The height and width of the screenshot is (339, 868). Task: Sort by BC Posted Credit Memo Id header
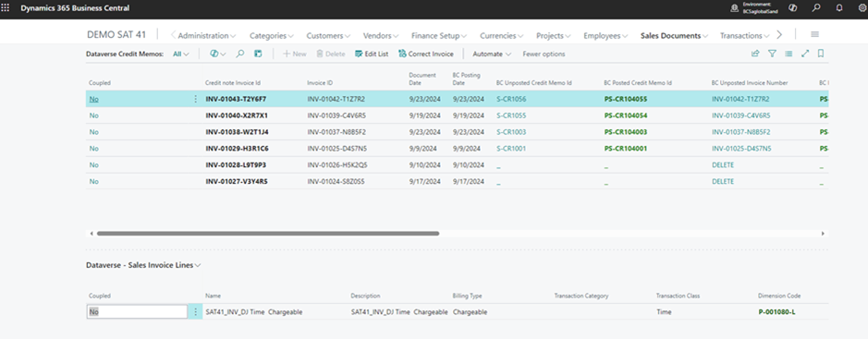(x=638, y=83)
